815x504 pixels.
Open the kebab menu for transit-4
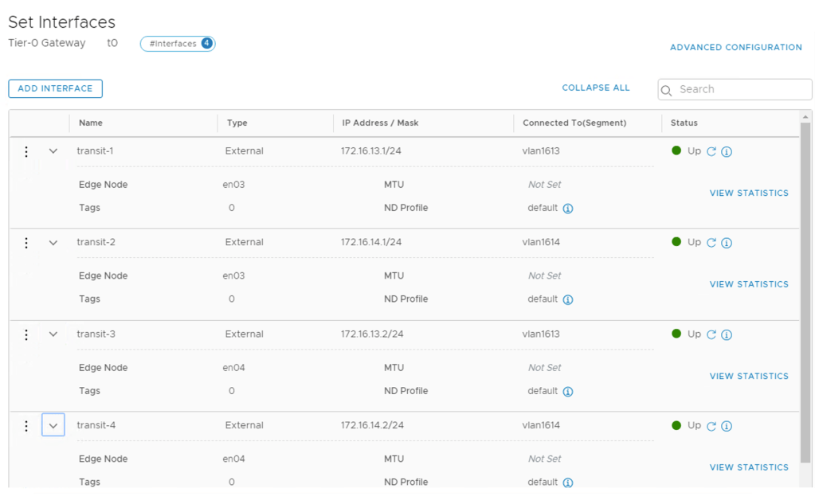coord(25,425)
